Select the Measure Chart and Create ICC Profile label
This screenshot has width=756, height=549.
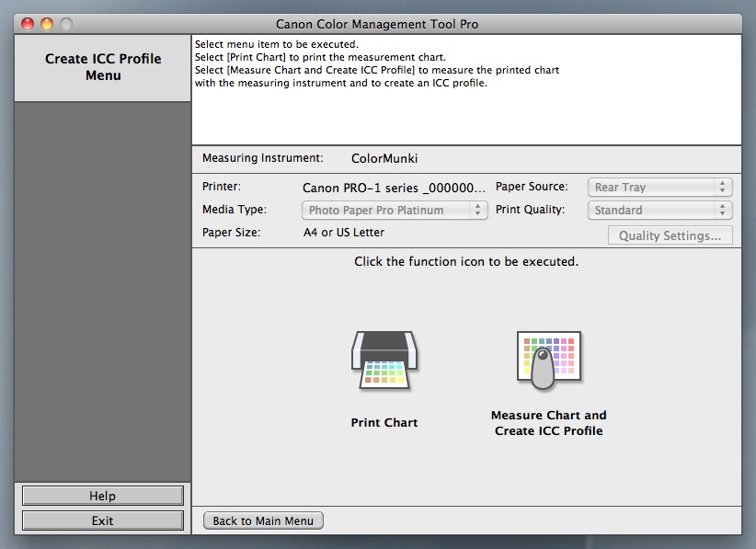(548, 423)
